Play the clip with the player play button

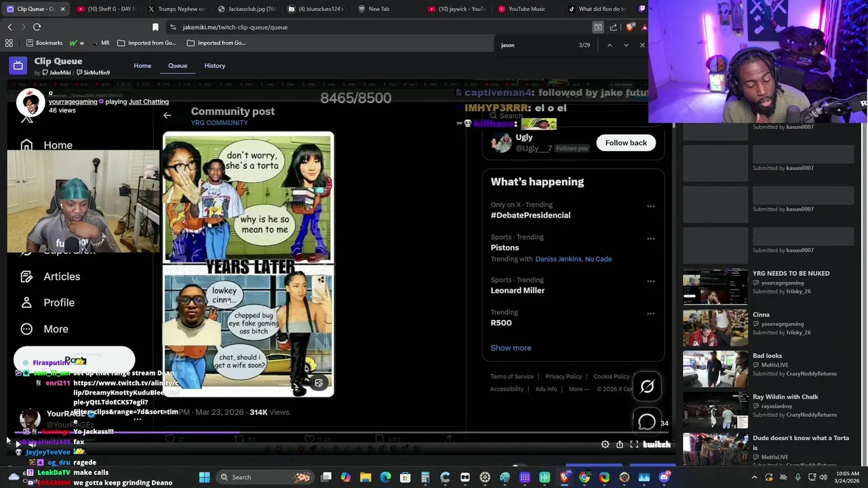[x=18, y=444]
